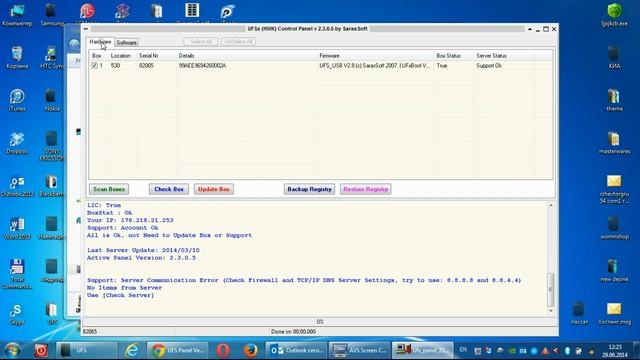The image size is (640, 360).
Task: Launch the Total Commander desktop shortcut
Action: 17,273
